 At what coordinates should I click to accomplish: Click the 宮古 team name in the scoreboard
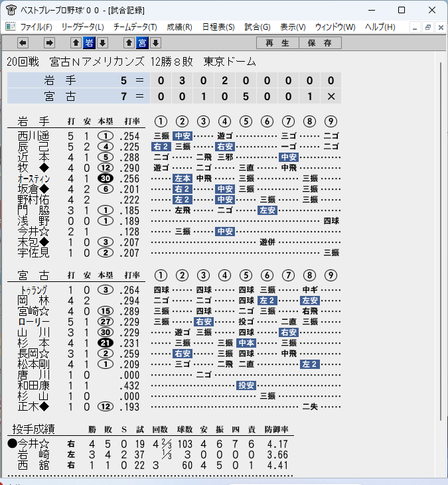(x=60, y=96)
